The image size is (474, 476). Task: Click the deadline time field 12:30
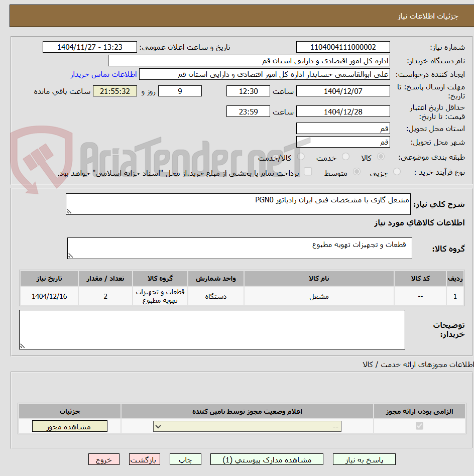click(248, 91)
